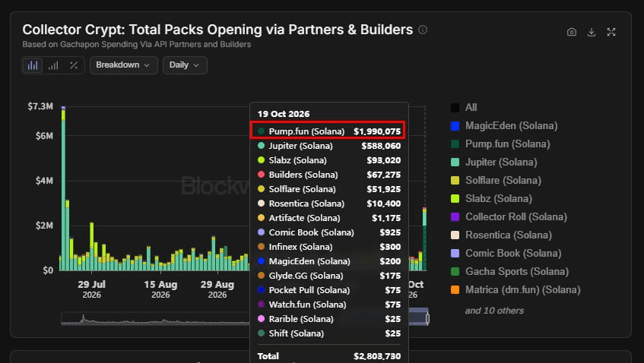Screen dimensions: 644x363
Task: Click the Pocket Pull (Solana) tooltip row
Action: [328, 290]
